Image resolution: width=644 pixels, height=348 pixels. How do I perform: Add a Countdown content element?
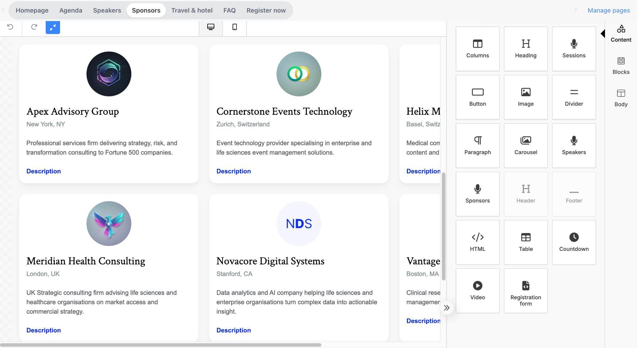tap(574, 242)
